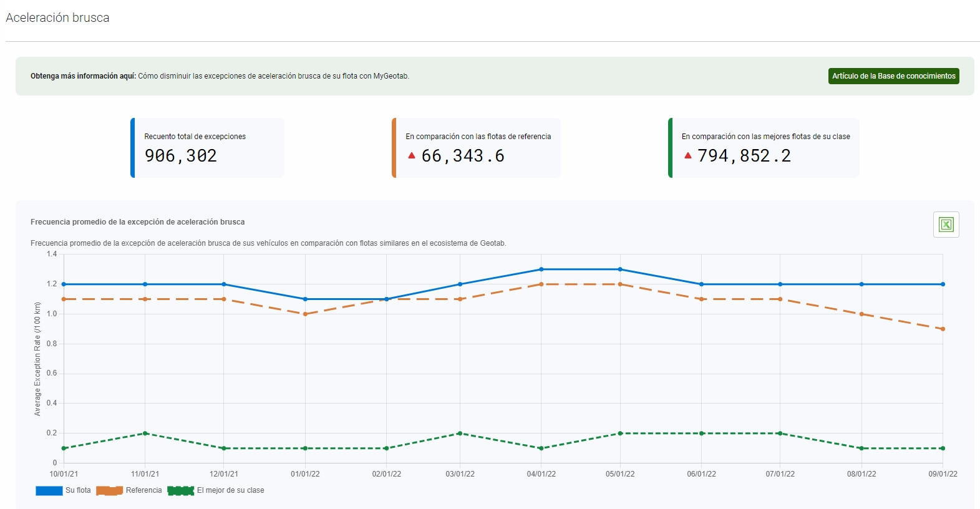980x509 pixels.
Task: Click the Excel export icon
Action: 946,225
